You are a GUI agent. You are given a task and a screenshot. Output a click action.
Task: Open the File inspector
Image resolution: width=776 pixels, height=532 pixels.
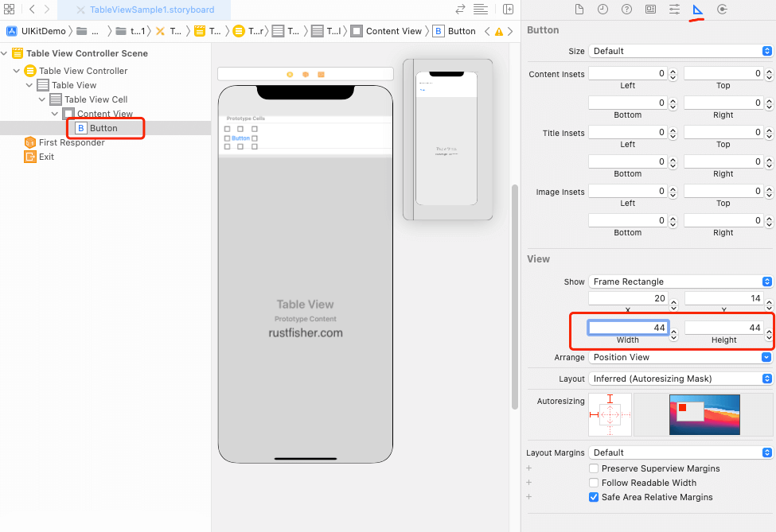(x=579, y=10)
